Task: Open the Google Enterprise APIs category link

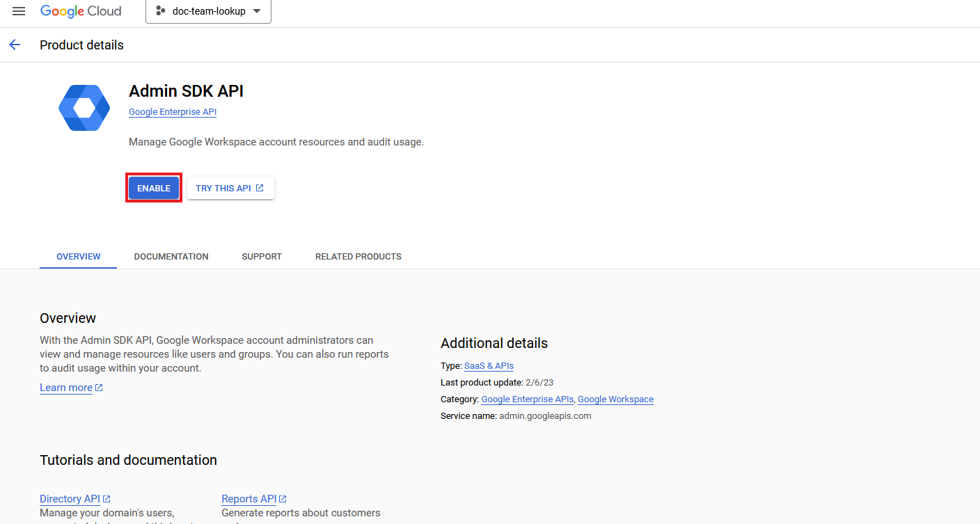Action: tap(527, 399)
